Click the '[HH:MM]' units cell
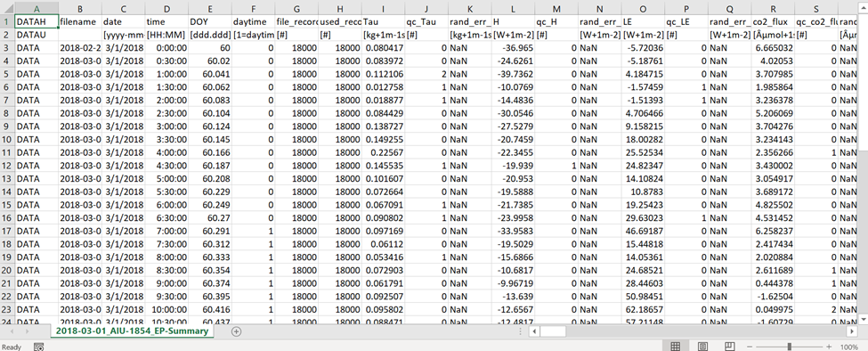This screenshot has width=868, height=351. pyautogui.click(x=166, y=35)
